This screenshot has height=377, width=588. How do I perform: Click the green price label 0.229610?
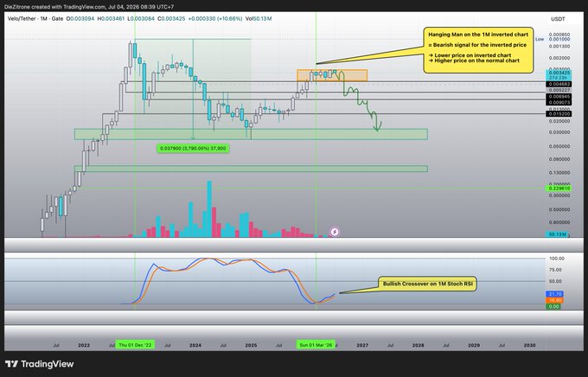point(559,188)
